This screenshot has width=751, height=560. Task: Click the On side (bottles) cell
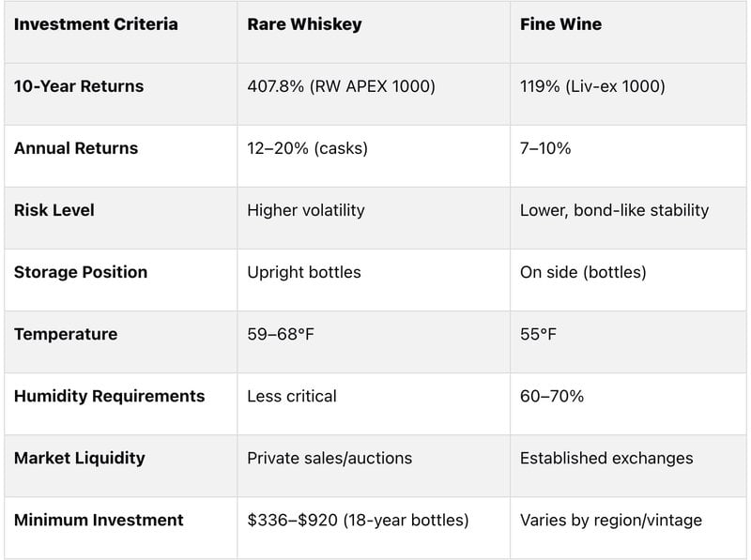click(583, 272)
